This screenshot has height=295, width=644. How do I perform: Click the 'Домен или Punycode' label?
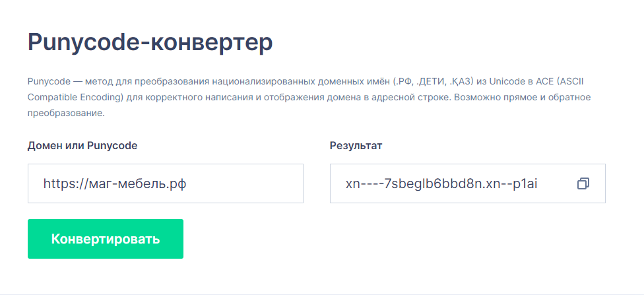pos(82,146)
